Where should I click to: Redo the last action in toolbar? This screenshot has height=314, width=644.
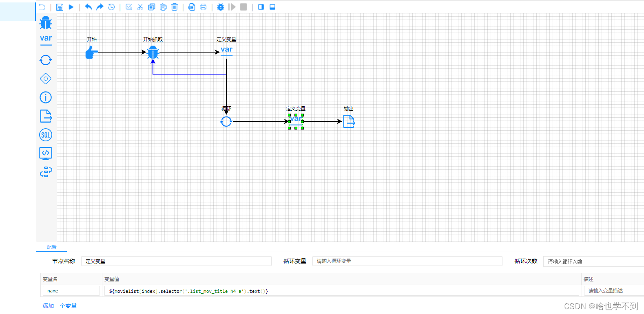click(x=100, y=7)
